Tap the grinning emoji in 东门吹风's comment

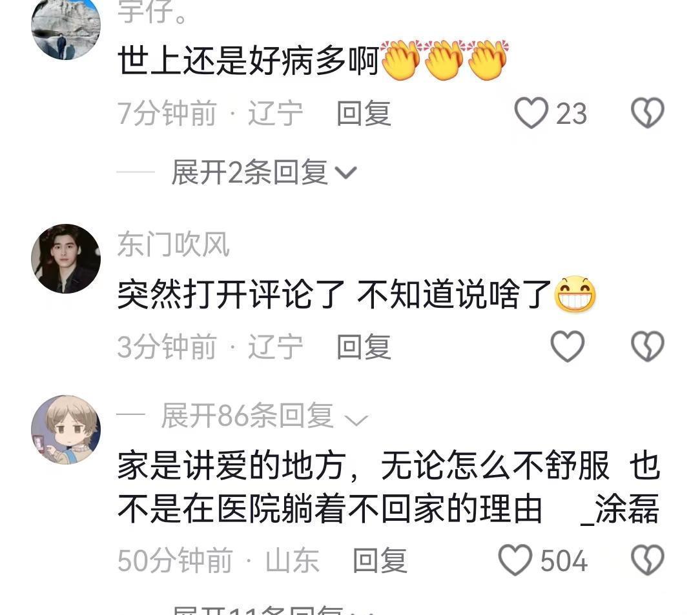575,294
